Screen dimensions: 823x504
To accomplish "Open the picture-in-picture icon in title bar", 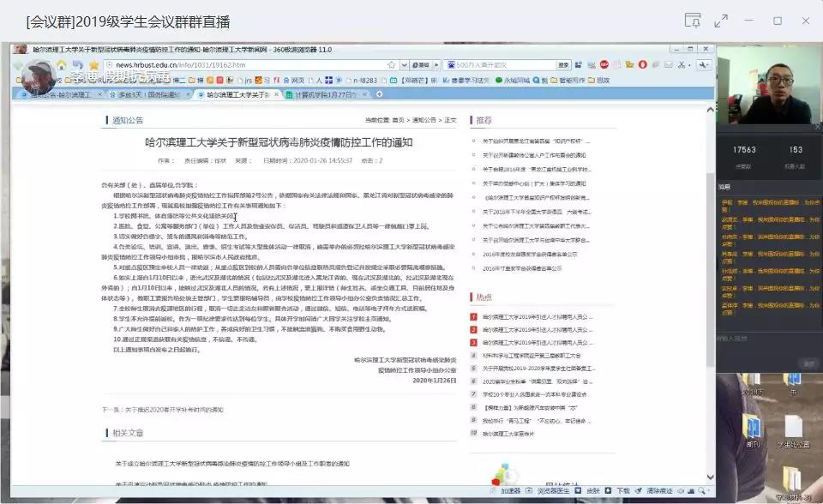I will tap(693, 21).
